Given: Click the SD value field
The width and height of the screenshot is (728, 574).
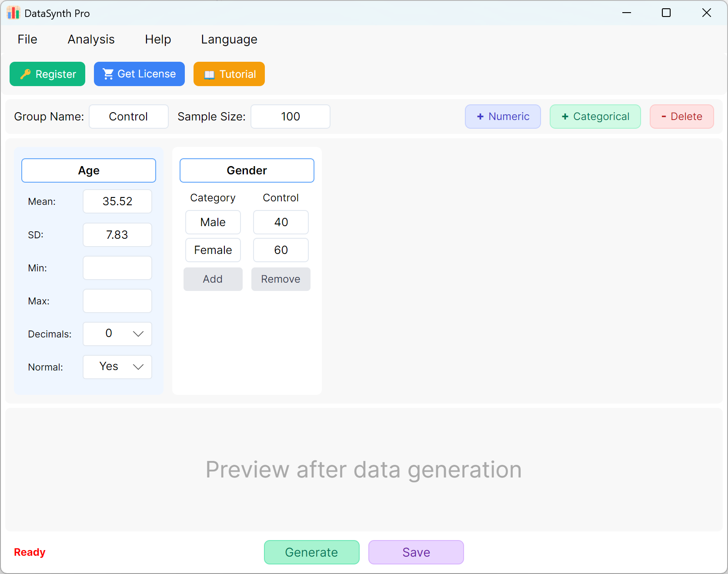Looking at the screenshot, I should pyautogui.click(x=117, y=235).
